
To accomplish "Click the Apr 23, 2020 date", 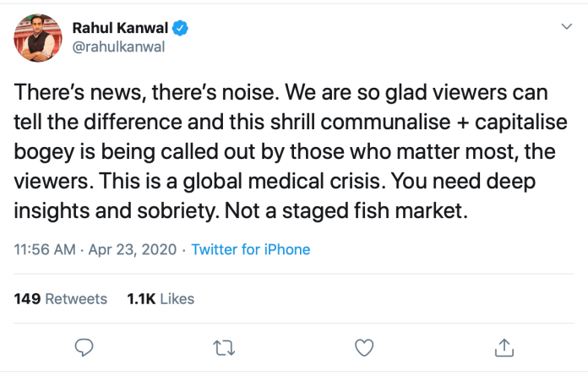I will tap(133, 249).
